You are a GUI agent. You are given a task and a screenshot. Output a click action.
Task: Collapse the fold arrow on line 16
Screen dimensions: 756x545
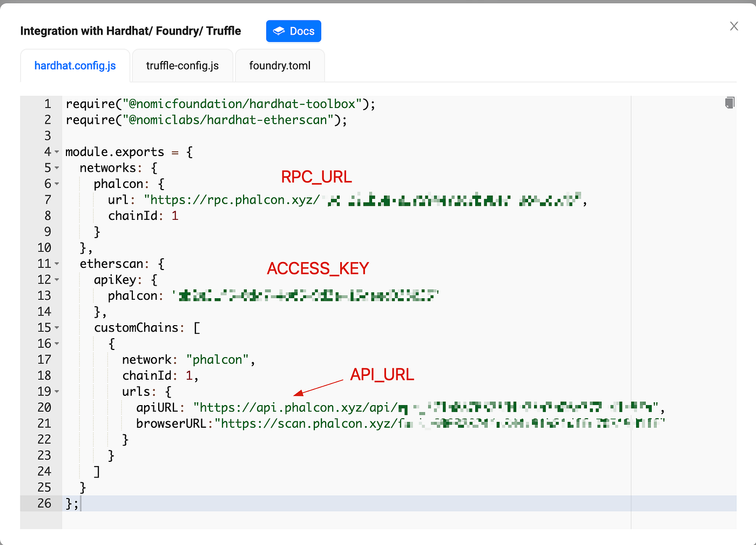[57, 344]
